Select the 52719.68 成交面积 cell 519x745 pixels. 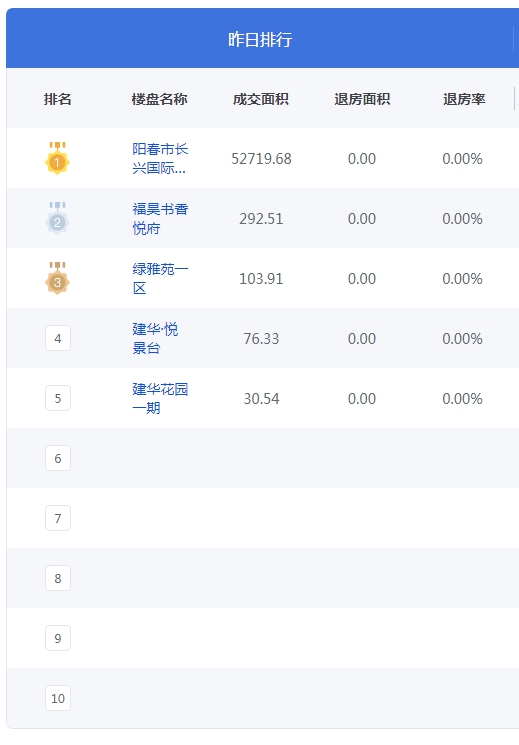(x=261, y=158)
